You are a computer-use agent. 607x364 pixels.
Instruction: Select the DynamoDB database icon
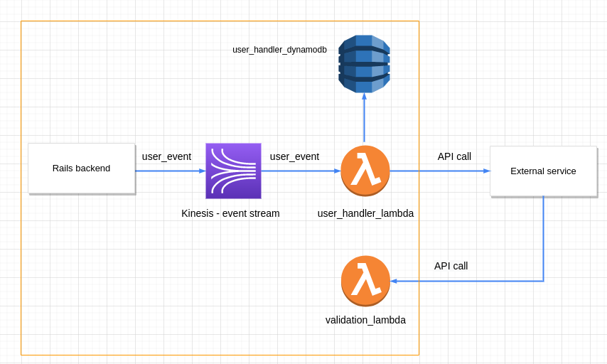pyautogui.click(x=364, y=64)
